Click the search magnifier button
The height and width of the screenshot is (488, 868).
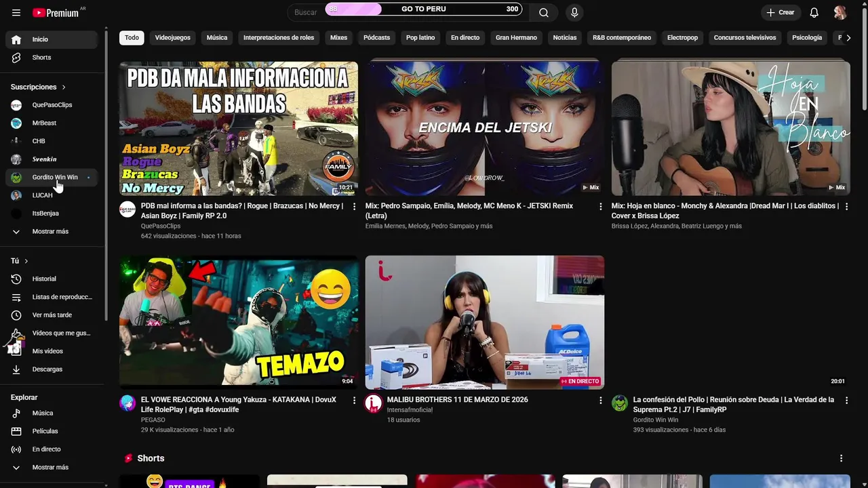544,12
